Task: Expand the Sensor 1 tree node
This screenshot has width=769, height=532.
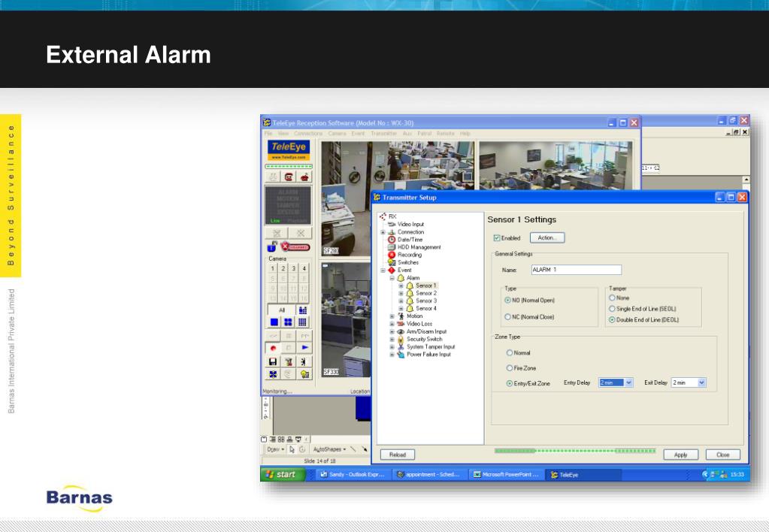Action: click(401, 286)
